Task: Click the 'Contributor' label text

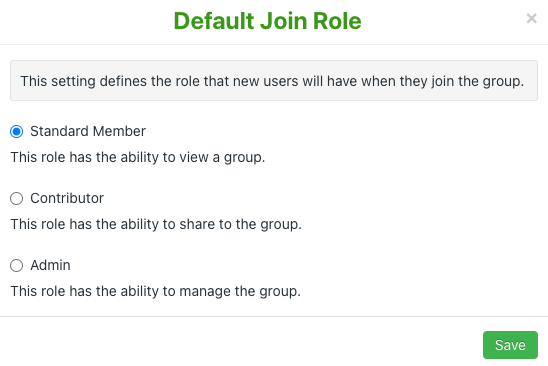Action: point(67,198)
